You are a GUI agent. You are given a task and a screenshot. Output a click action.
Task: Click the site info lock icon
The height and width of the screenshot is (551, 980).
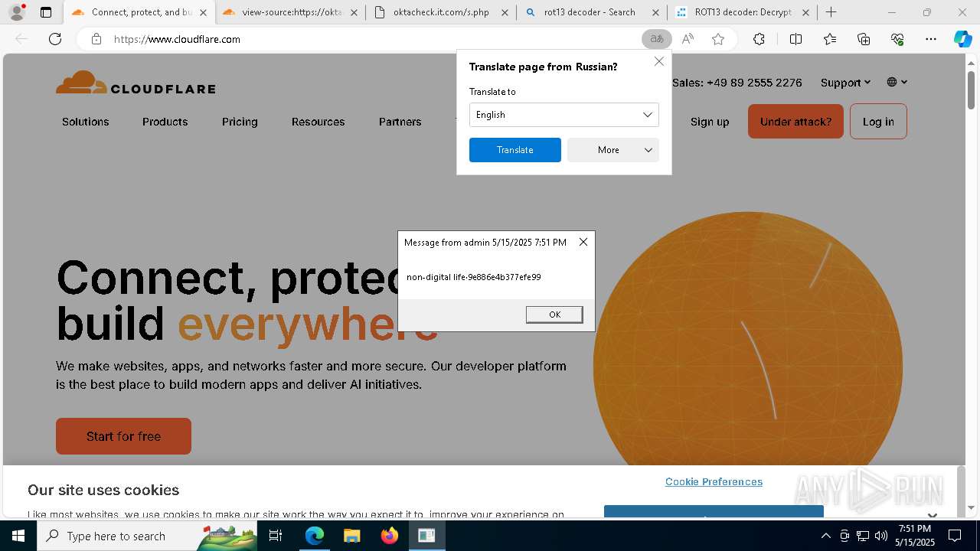click(96, 39)
